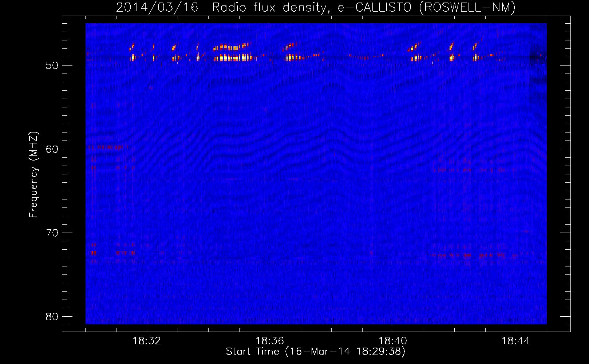Click the 18:40 time tick label

click(393, 341)
